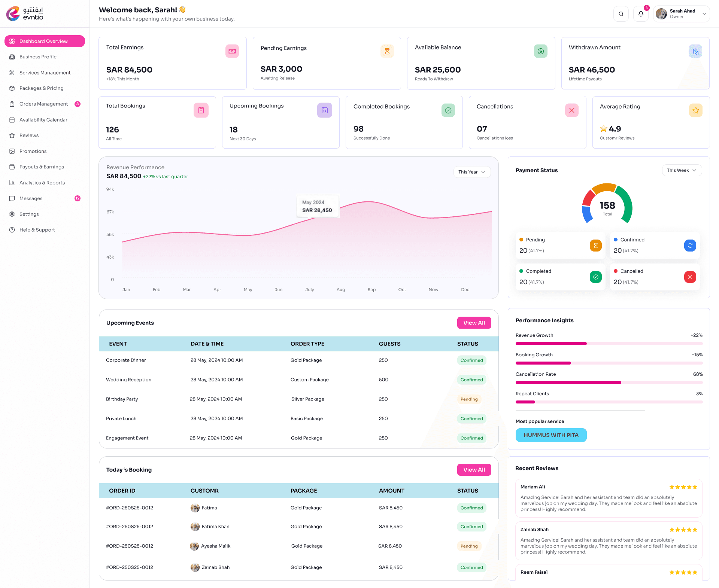
Task: Click the Average Rating star icon
Action: tap(695, 110)
